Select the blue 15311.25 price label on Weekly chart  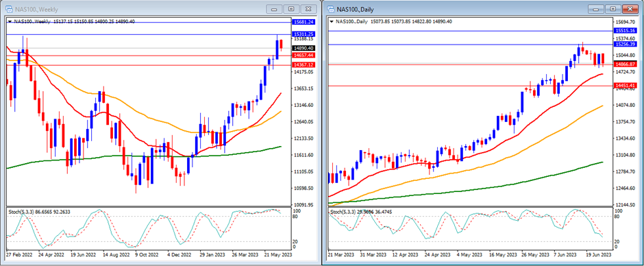pos(304,34)
